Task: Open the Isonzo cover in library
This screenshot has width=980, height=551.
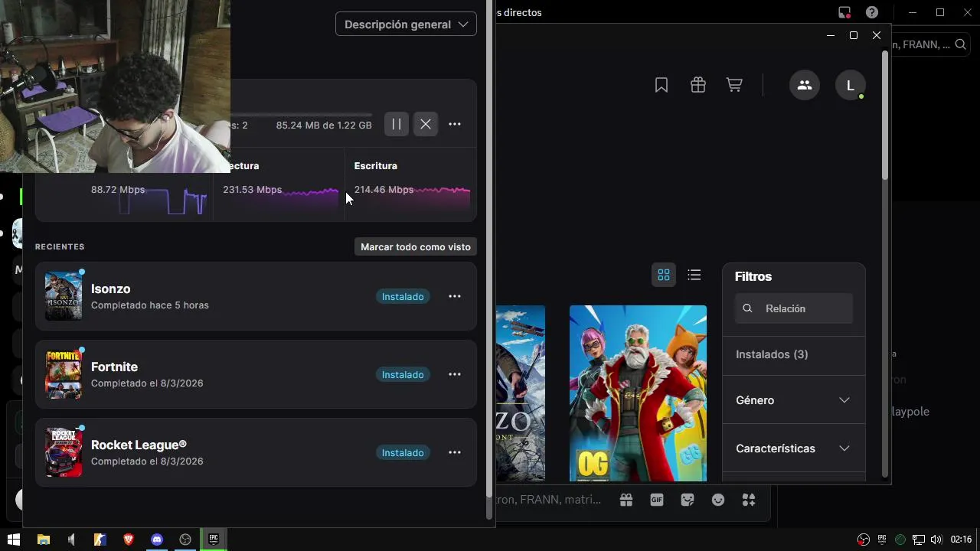Action: [x=521, y=393]
